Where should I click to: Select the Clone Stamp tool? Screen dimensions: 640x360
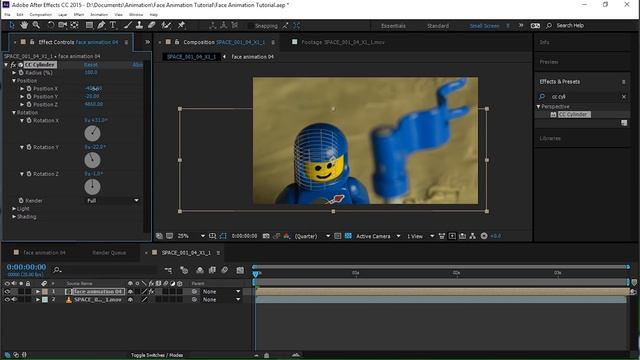point(139,25)
